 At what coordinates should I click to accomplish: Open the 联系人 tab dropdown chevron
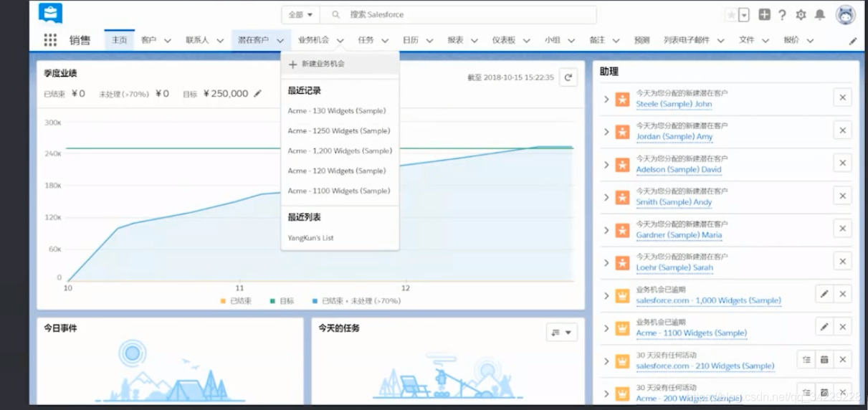point(220,41)
